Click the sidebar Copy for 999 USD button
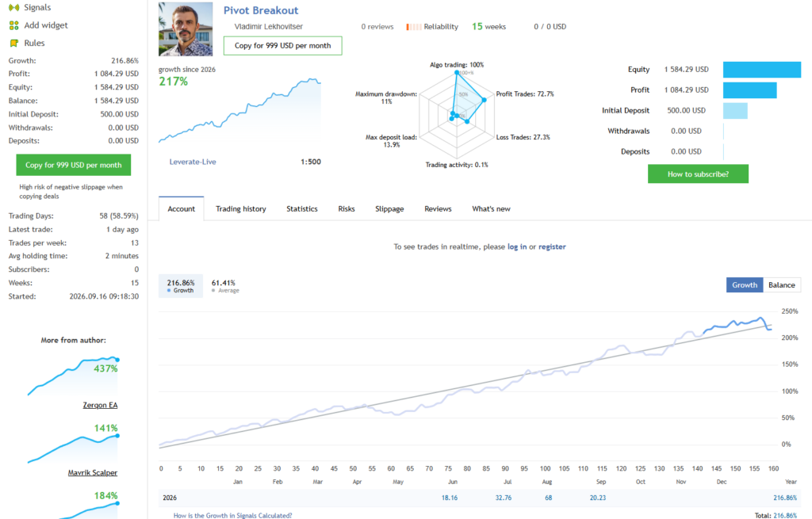The width and height of the screenshot is (812, 519). point(74,165)
